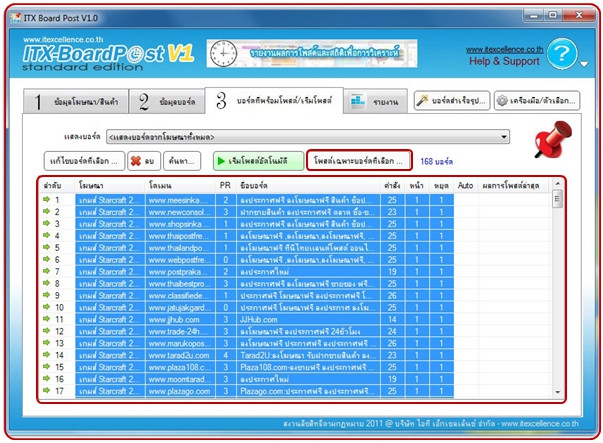Click the post only selected boards button
Image resolution: width=603 pixels, height=443 pixels.
[359, 160]
